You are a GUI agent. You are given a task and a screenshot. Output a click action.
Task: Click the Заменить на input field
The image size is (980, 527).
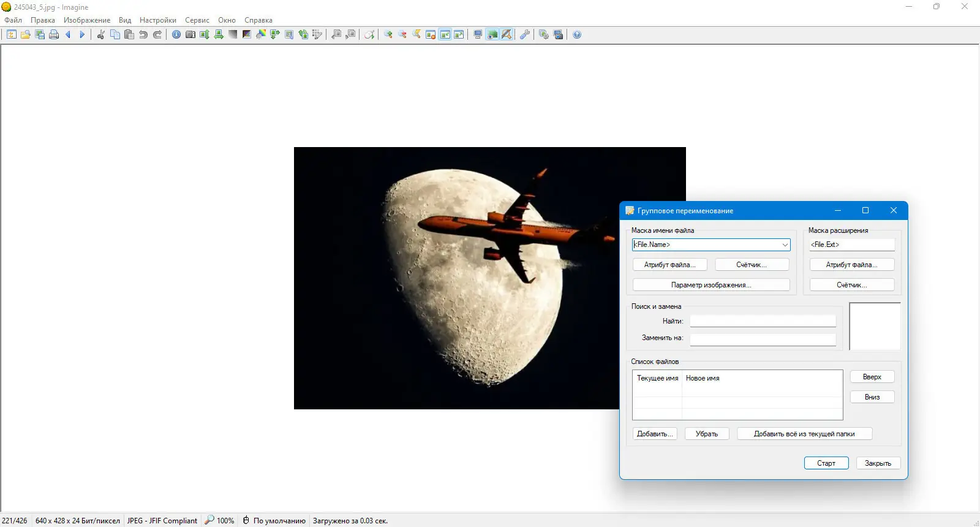tap(763, 338)
